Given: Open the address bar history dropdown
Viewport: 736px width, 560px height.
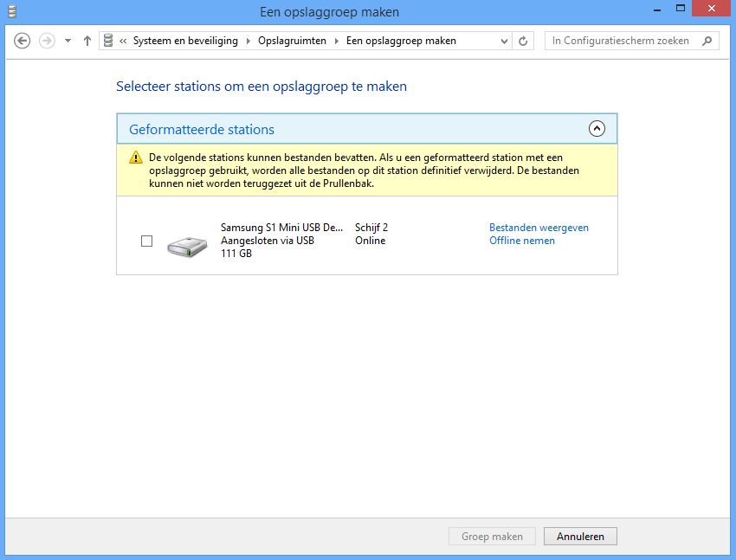Looking at the screenshot, I should [504, 42].
